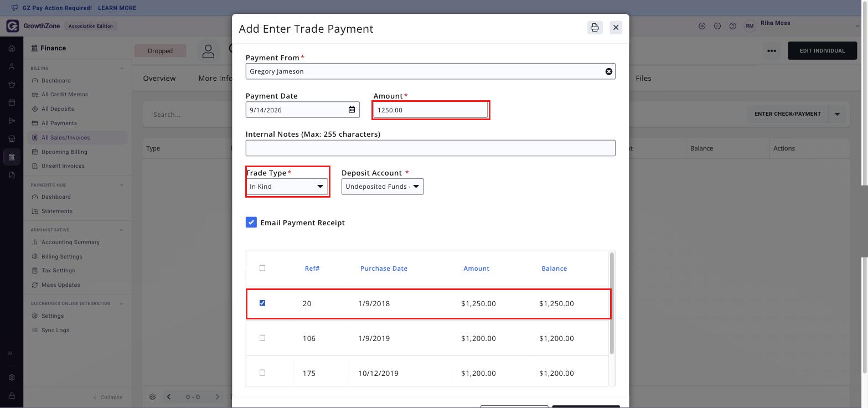Switch to the Overview tab

(x=159, y=78)
